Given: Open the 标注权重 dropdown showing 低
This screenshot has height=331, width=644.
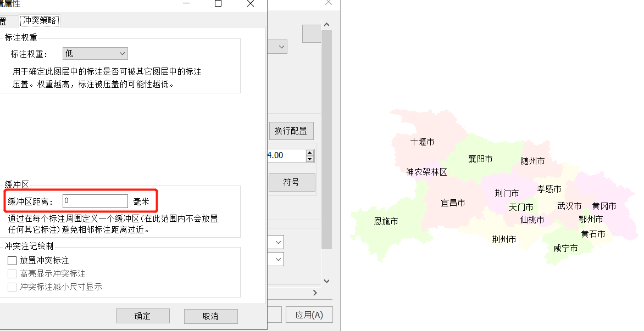Looking at the screenshot, I should (x=95, y=54).
